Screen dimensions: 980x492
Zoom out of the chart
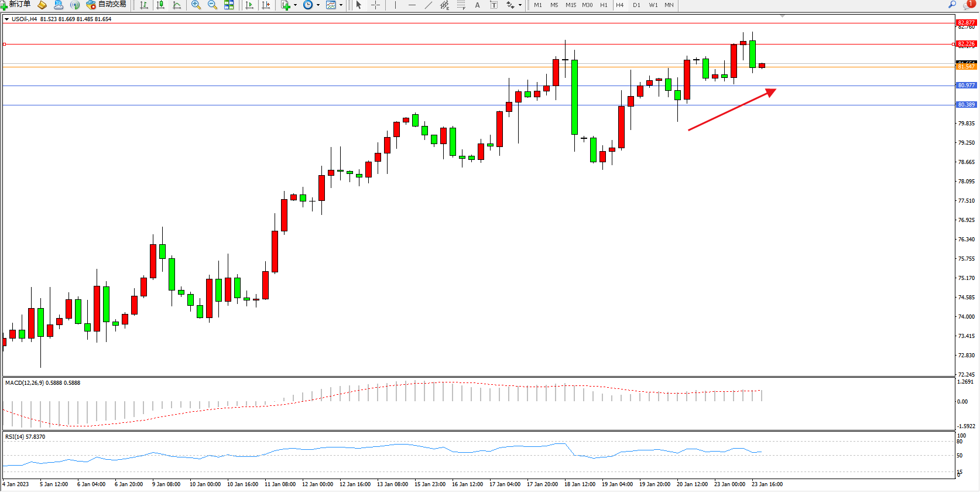[x=213, y=5]
